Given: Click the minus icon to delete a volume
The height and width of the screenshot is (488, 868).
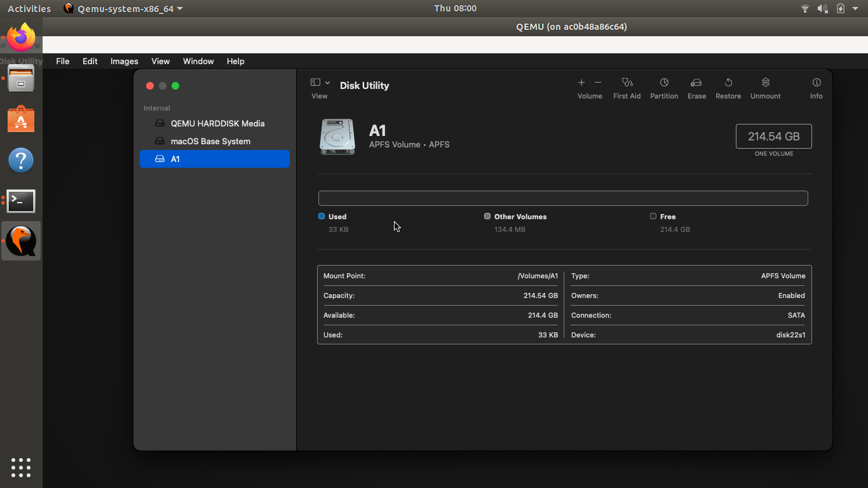Looking at the screenshot, I should (597, 83).
